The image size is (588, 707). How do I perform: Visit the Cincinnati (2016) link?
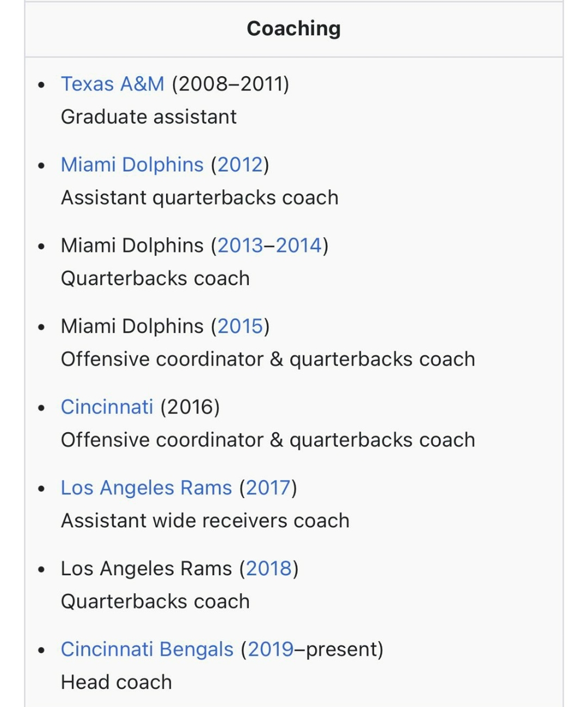(107, 407)
